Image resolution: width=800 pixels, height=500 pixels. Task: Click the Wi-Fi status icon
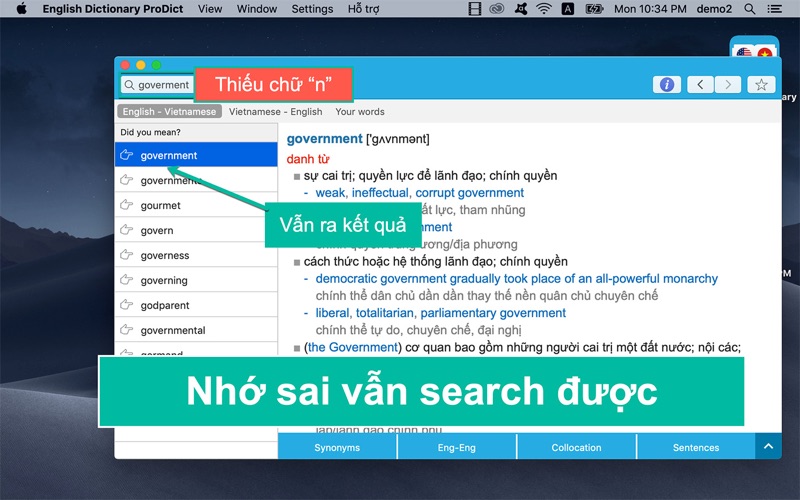(544, 9)
